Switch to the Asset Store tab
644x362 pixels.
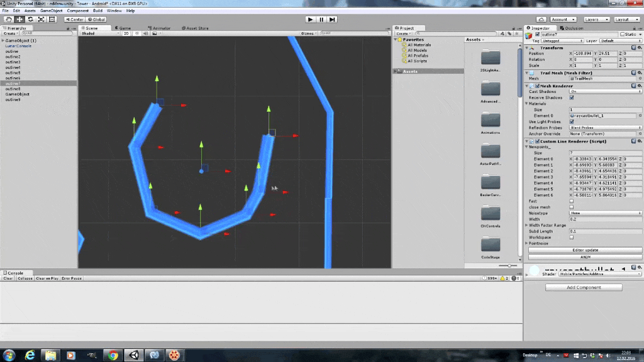point(194,28)
